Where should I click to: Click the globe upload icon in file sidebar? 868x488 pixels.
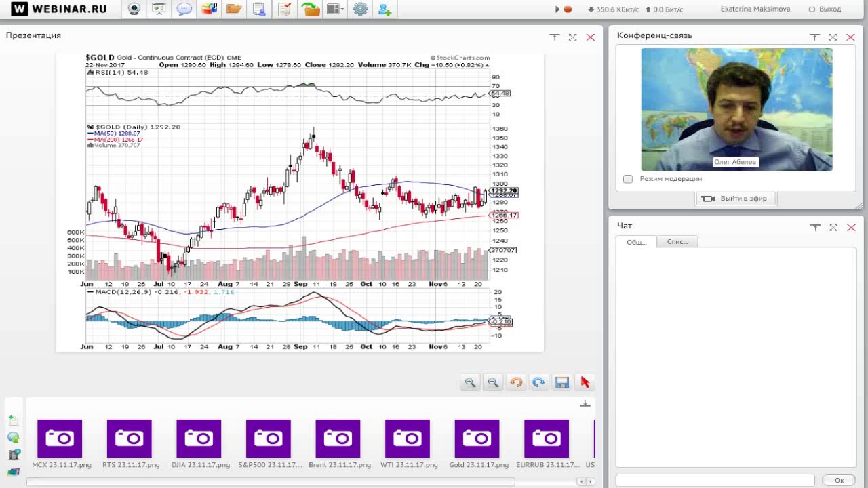13,438
